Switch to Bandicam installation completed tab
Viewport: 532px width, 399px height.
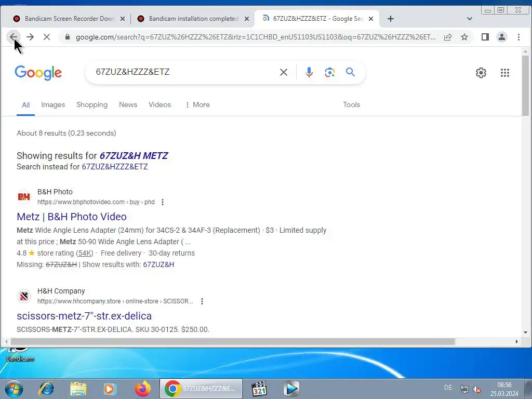(188, 19)
